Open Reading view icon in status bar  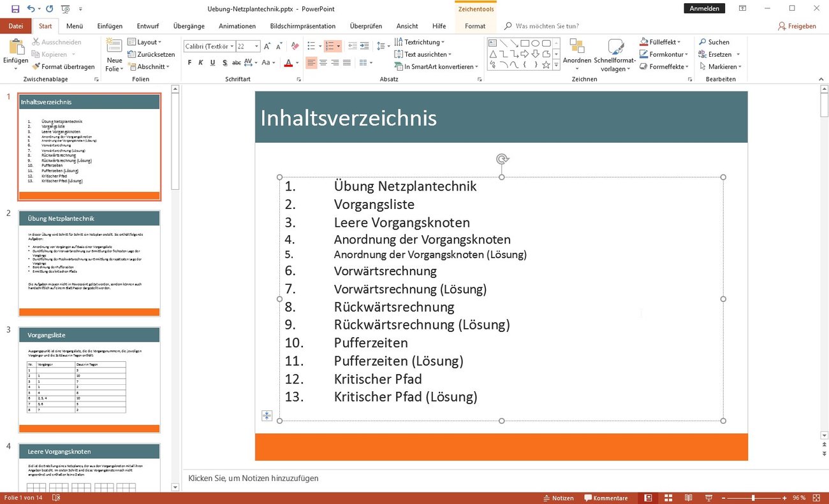coord(688,498)
